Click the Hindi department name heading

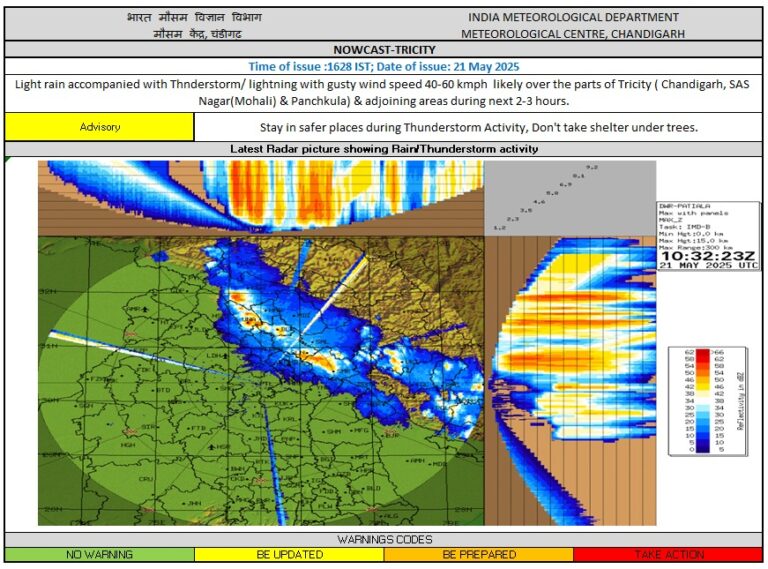194,17
